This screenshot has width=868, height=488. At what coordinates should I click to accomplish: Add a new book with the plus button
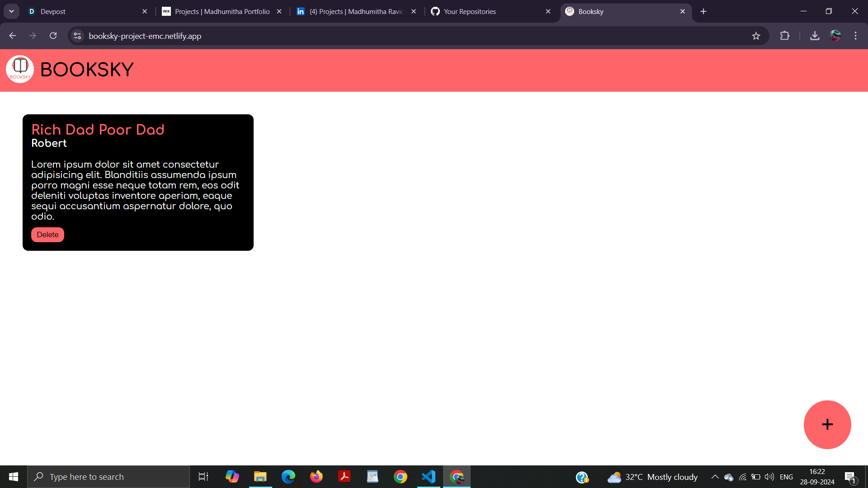click(x=827, y=424)
